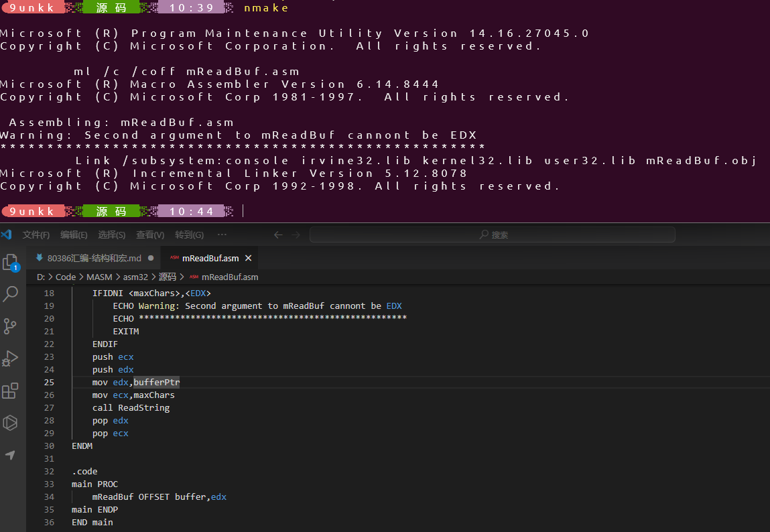Screen dimensions: 770x532
Task: Click the IFIDNI directive on line 18
Action: click(x=107, y=293)
